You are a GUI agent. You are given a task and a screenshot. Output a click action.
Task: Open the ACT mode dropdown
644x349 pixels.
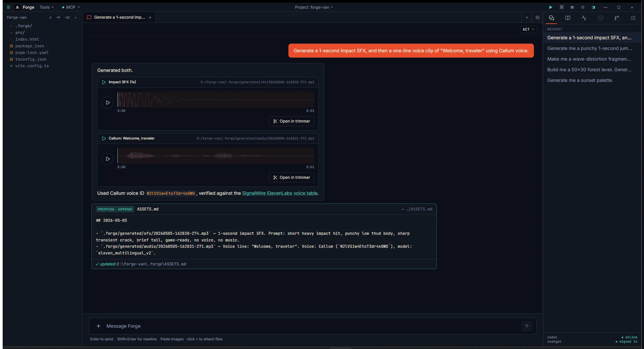[x=528, y=29]
